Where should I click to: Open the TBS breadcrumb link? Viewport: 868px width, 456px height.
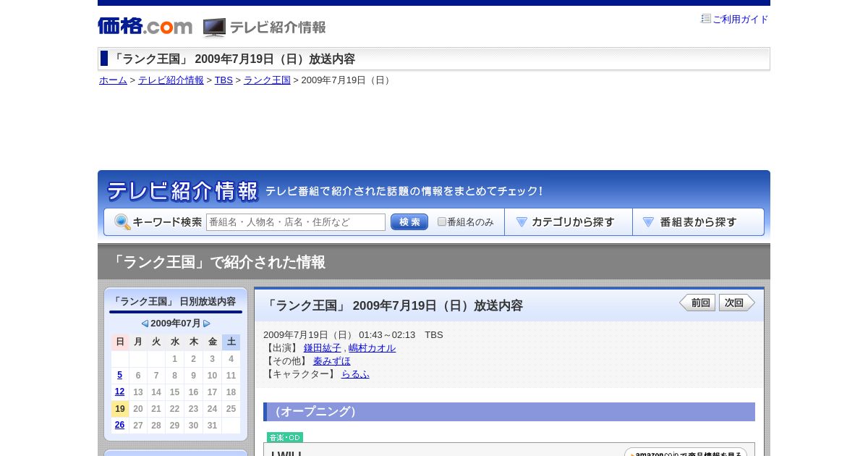click(224, 80)
